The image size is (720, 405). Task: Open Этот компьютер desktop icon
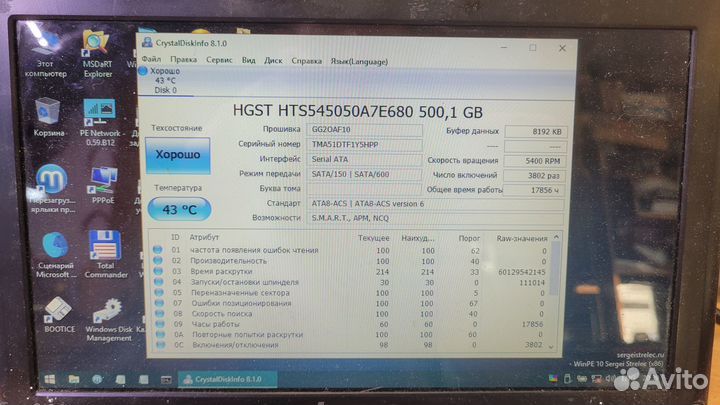pos(45,55)
